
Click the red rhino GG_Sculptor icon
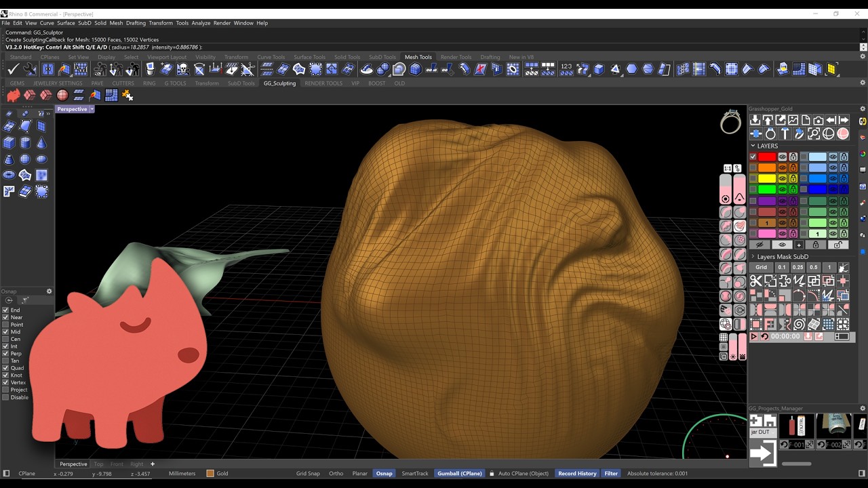[14, 96]
